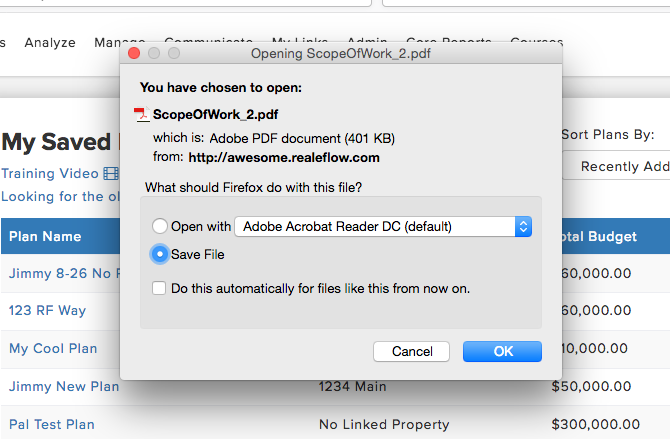The image size is (670, 439).
Task: Click the Cancel button
Action: click(x=412, y=352)
